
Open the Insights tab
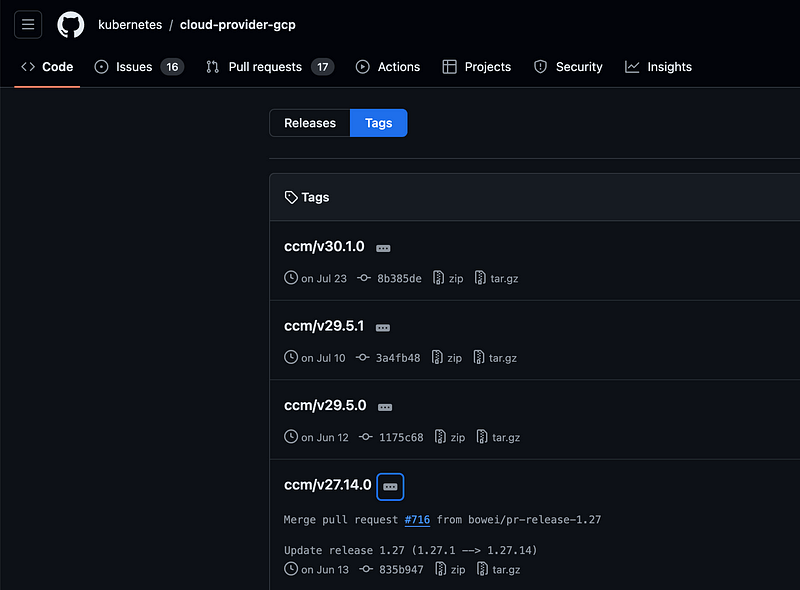(x=658, y=67)
